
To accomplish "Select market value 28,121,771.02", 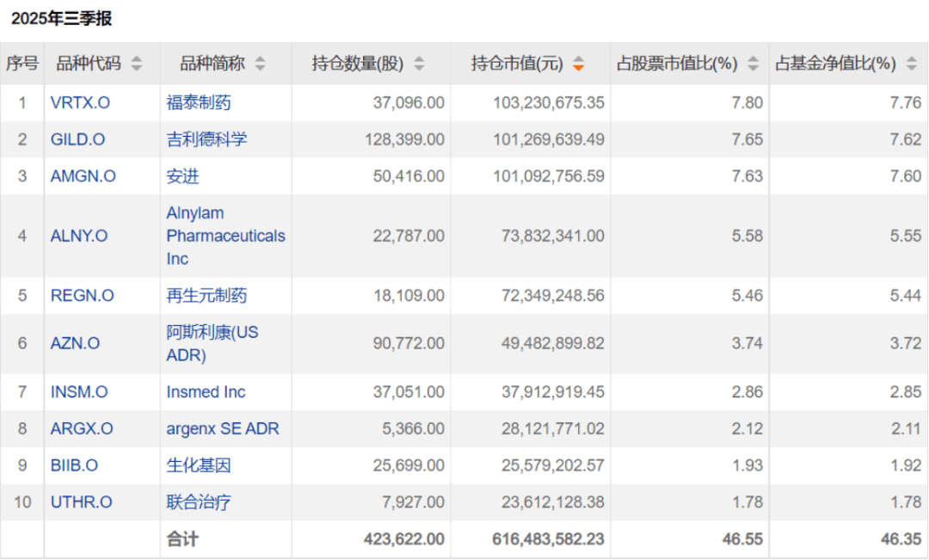I will pyautogui.click(x=553, y=429).
